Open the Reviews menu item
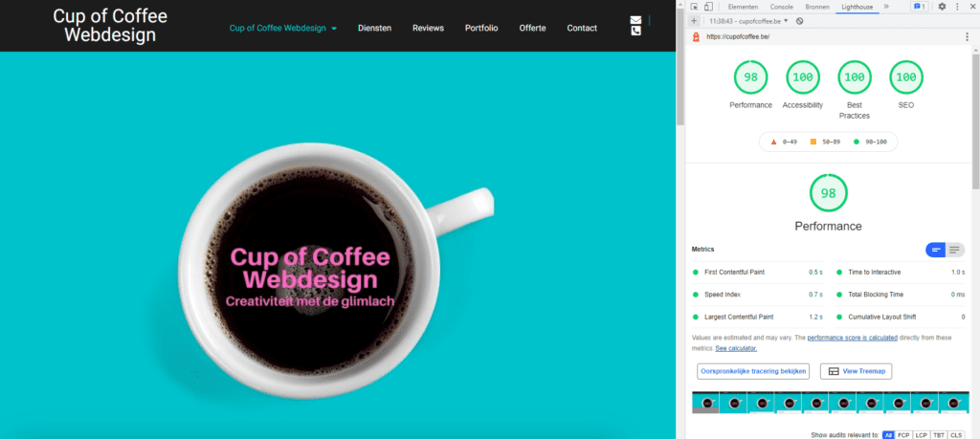 pyautogui.click(x=428, y=28)
